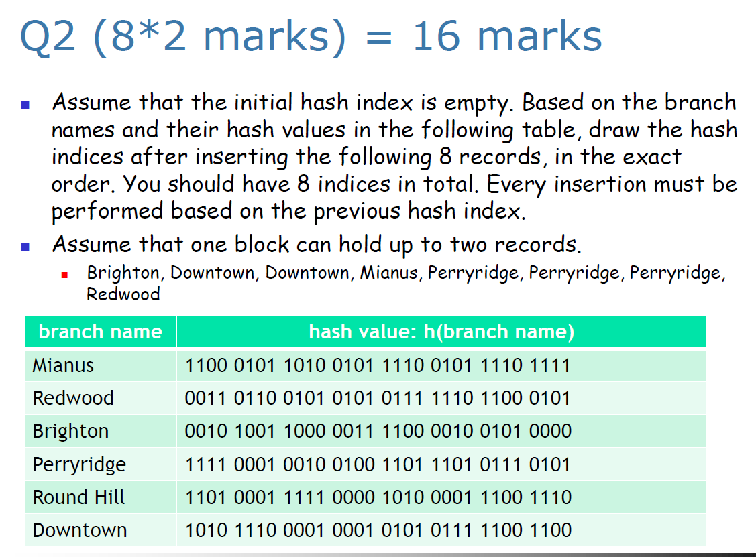
Task: Click the hash value for Mianus
Action: [x=375, y=365]
